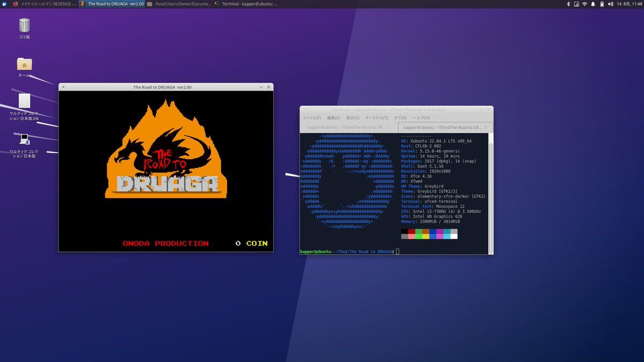Open the notifications bell icon
The image size is (644, 362).
593,4
